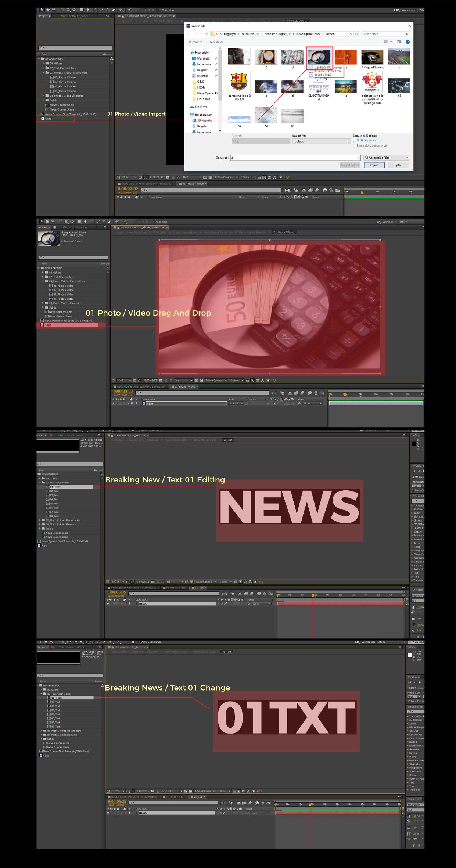Click İptal to cancel the import dialog

click(398, 165)
